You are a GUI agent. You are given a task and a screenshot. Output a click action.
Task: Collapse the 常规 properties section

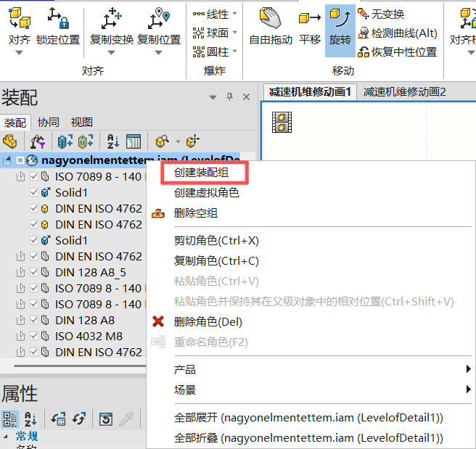pos(6,437)
